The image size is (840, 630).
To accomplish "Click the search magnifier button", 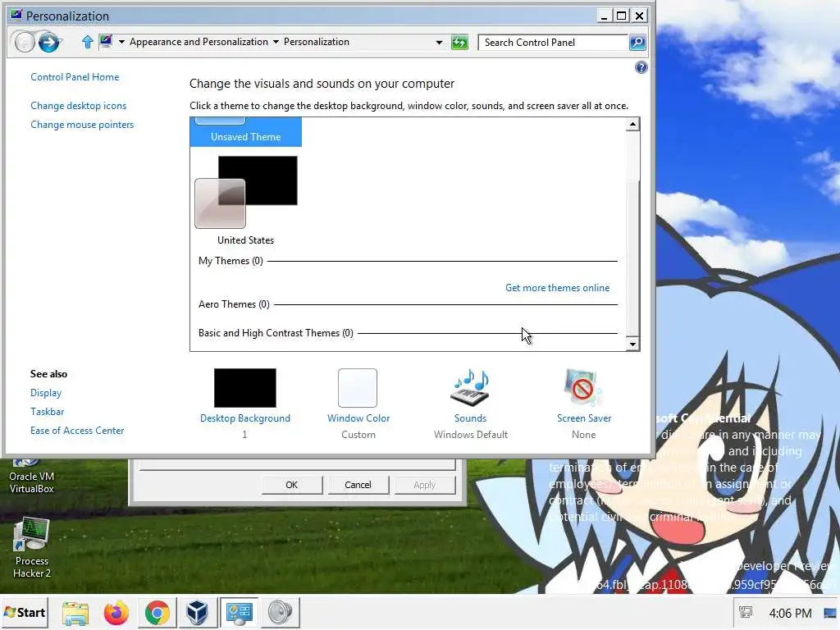I will click(637, 43).
